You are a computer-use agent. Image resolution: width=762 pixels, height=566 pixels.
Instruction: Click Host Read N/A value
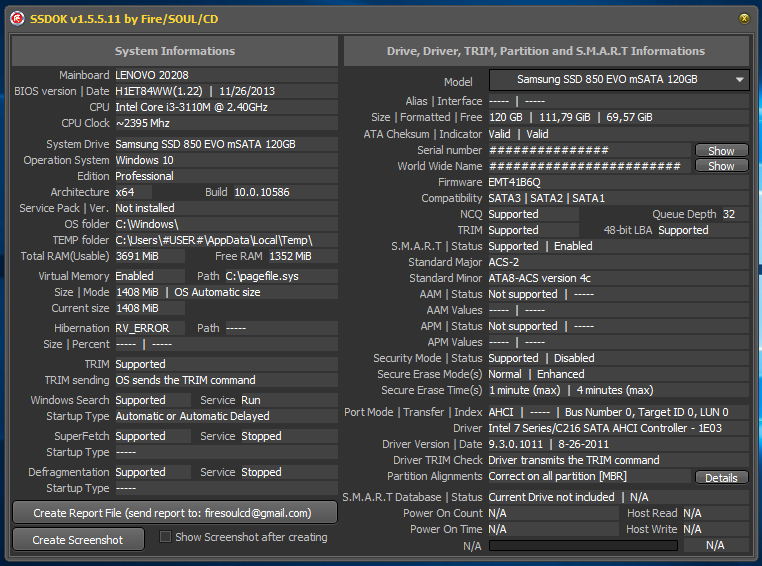pyautogui.click(x=692, y=513)
